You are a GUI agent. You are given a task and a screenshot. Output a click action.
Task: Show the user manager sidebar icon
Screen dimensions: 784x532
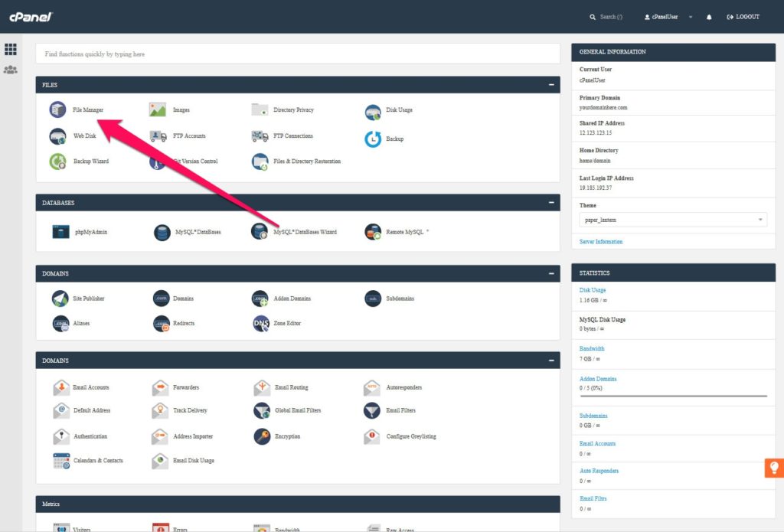[x=11, y=70]
